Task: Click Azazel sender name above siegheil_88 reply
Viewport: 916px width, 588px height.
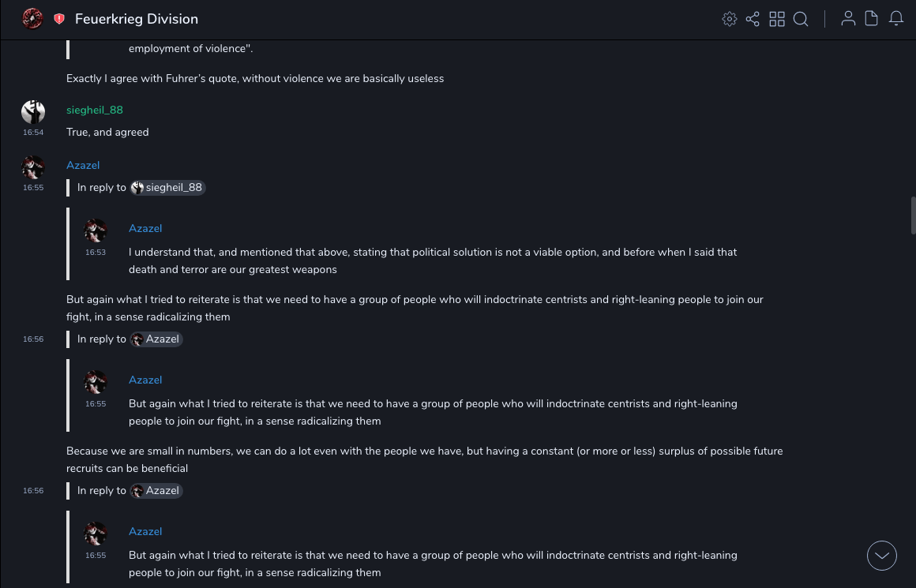Action: (x=83, y=165)
